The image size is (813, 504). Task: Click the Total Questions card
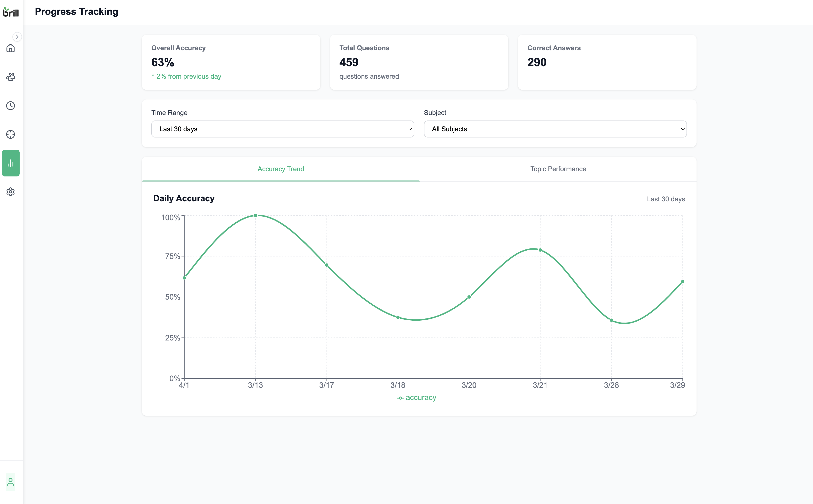pos(419,62)
